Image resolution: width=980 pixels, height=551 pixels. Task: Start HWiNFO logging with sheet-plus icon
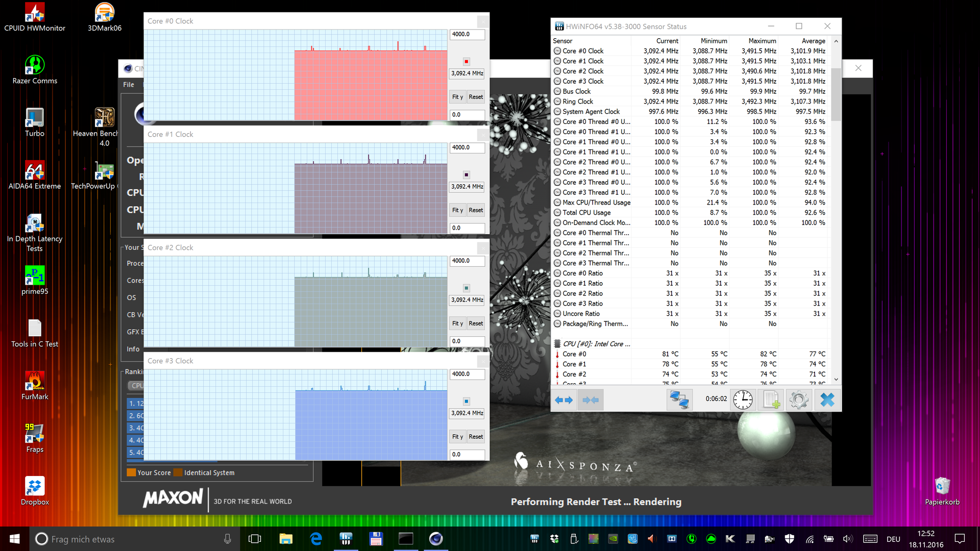pos(771,400)
